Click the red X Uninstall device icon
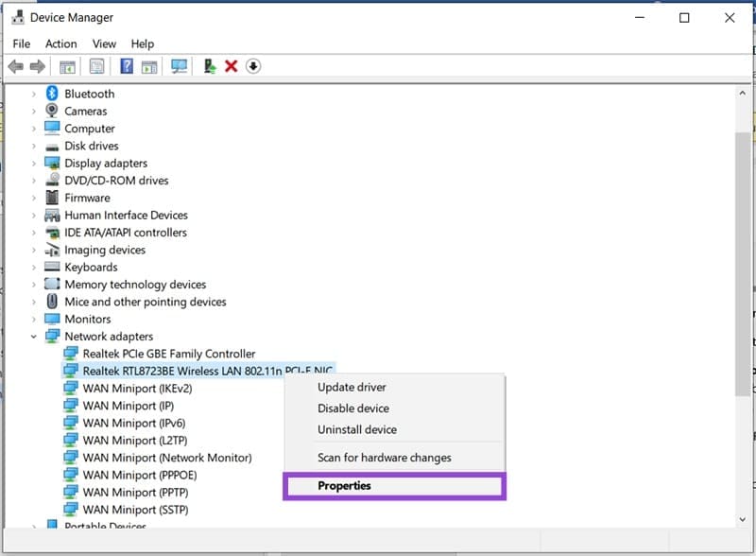Image resolution: width=756 pixels, height=556 pixels. pyautogui.click(x=232, y=66)
